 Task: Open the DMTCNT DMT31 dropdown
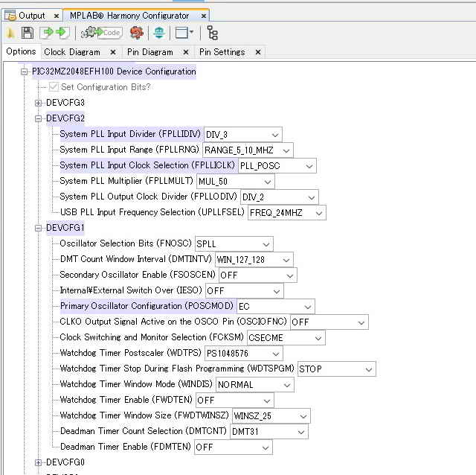pos(269,432)
